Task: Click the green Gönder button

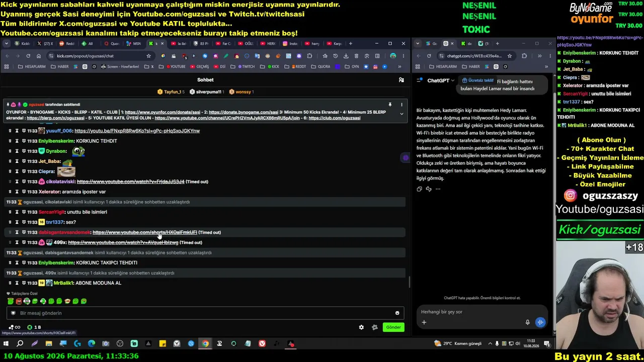Action: tap(393, 327)
